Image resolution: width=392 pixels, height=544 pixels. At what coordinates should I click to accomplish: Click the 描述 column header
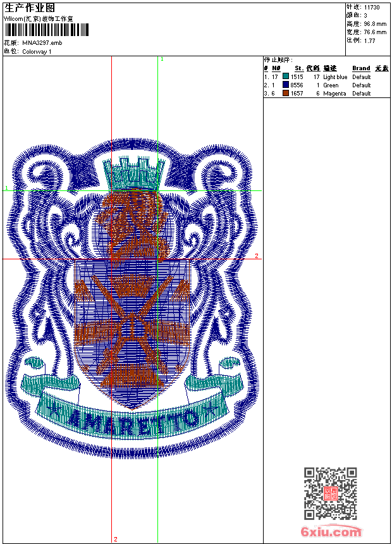coord(330,68)
